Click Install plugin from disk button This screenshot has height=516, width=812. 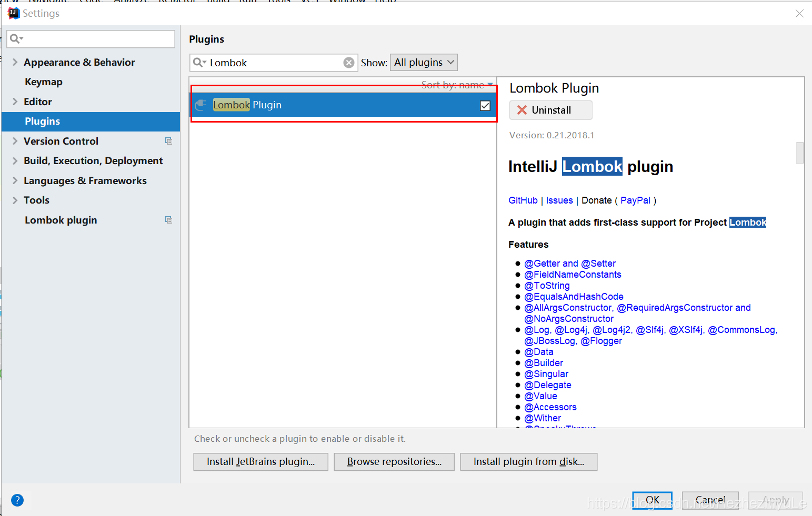tap(529, 462)
